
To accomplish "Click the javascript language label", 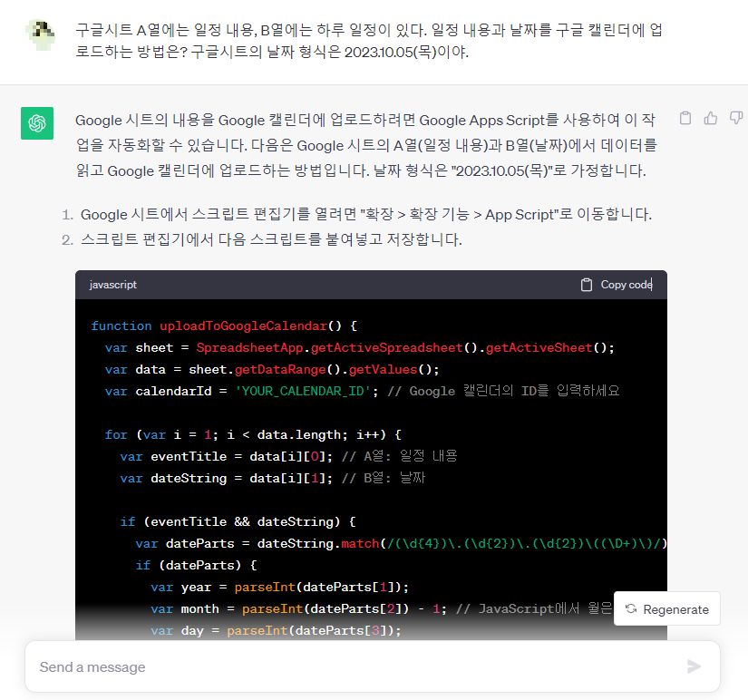I will click(113, 285).
